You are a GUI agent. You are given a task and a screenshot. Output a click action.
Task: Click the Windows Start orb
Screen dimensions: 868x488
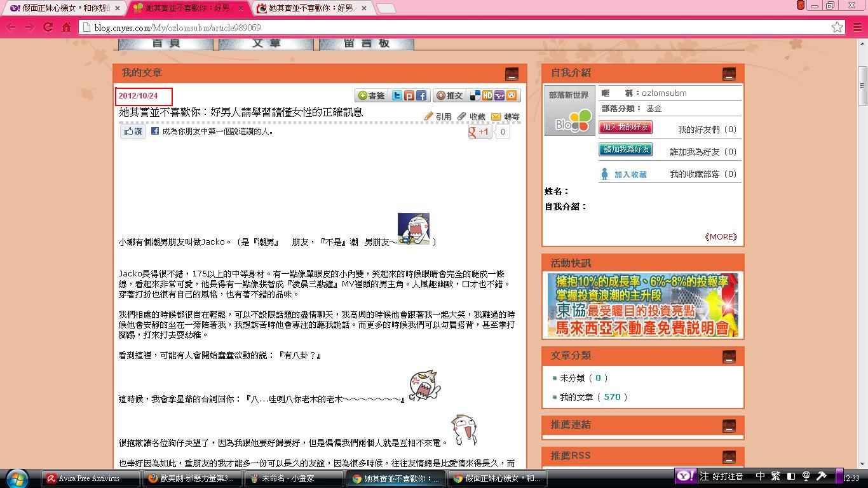pos(17,478)
